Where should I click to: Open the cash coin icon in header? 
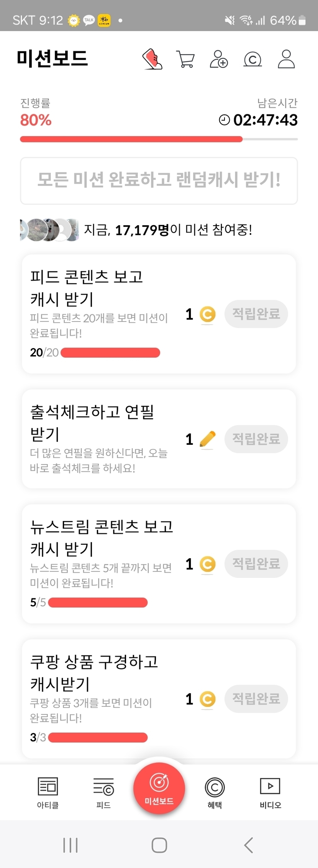pos(252,59)
